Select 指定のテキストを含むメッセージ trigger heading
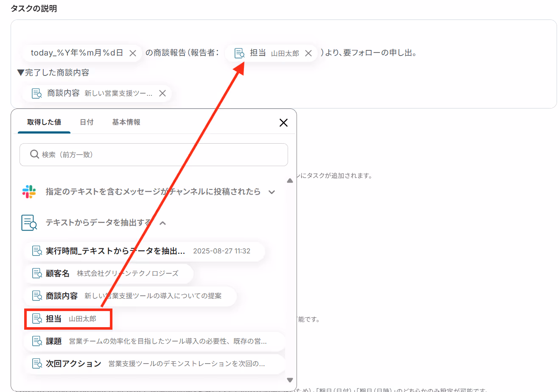This screenshot has height=392, width=560. pos(153,192)
